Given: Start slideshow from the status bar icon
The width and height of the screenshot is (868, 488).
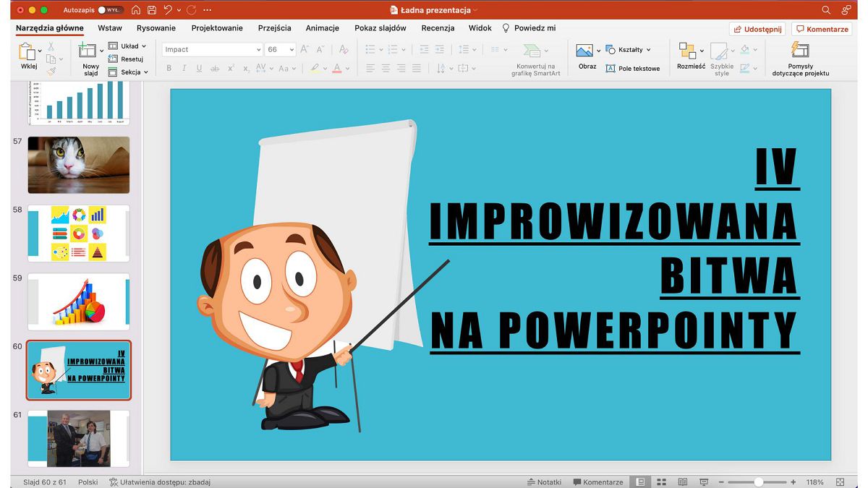Looking at the screenshot, I should tap(703, 482).
